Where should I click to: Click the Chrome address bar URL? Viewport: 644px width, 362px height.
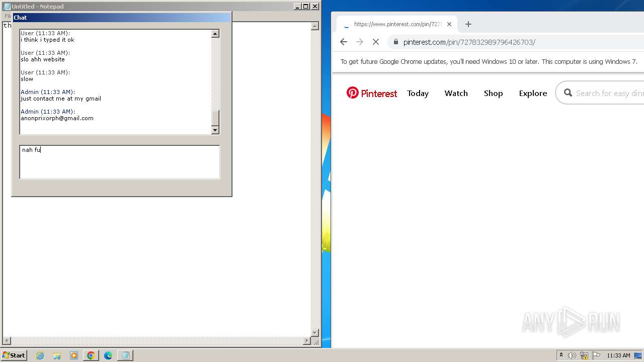[x=469, y=42]
